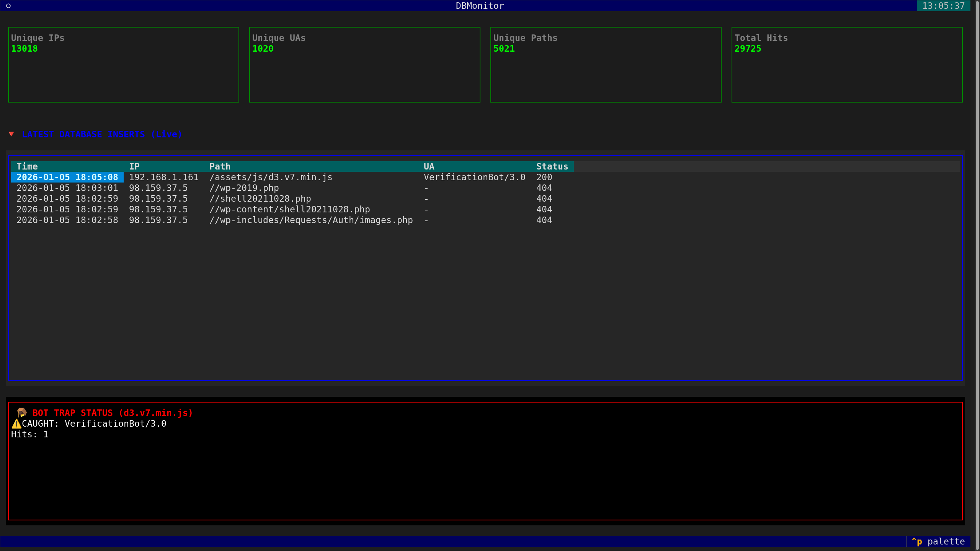Click the Hits: 1 counter text
Image resolution: width=980 pixels, height=551 pixels.
pyautogui.click(x=30, y=434)
